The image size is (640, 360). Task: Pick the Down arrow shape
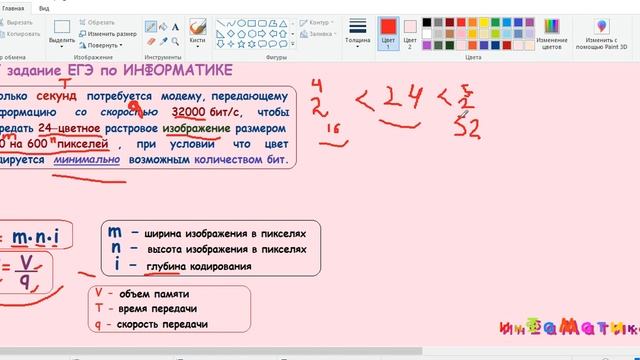(x=220, y=44)
